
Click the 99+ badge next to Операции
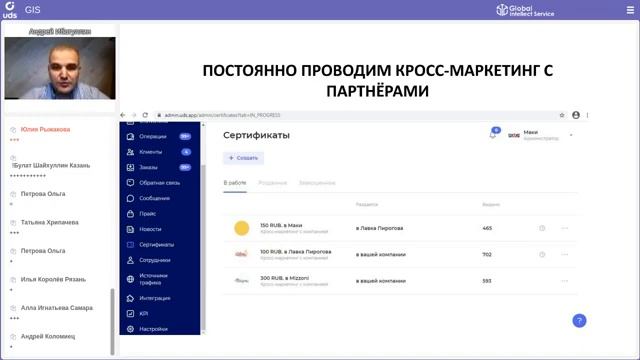(185, 136)
